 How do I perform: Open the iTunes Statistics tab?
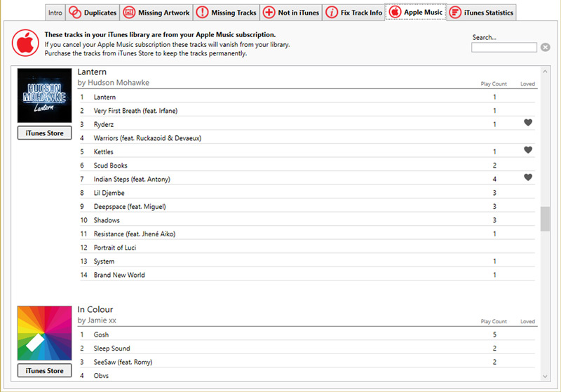(x=482, y=13)
